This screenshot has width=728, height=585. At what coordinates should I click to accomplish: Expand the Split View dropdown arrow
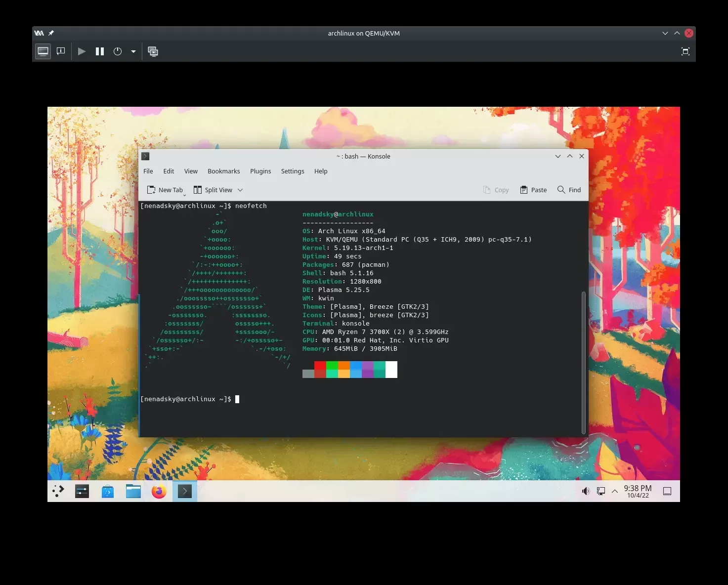click(240, 190)
